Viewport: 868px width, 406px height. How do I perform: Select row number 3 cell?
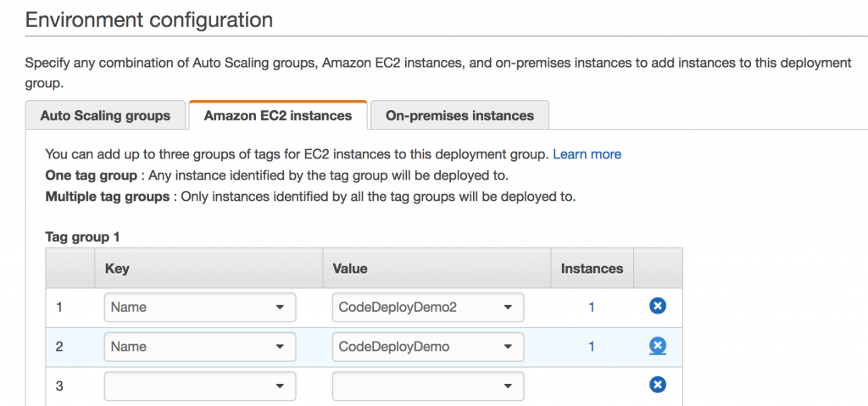(59, 386)
